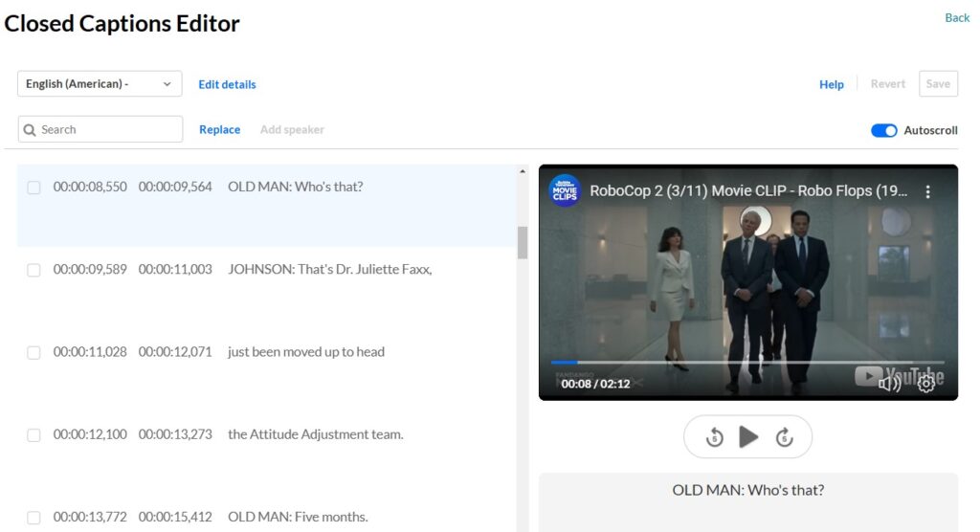
Task: Click start time 00:00:09,589
Action: (x=90, y=269)
